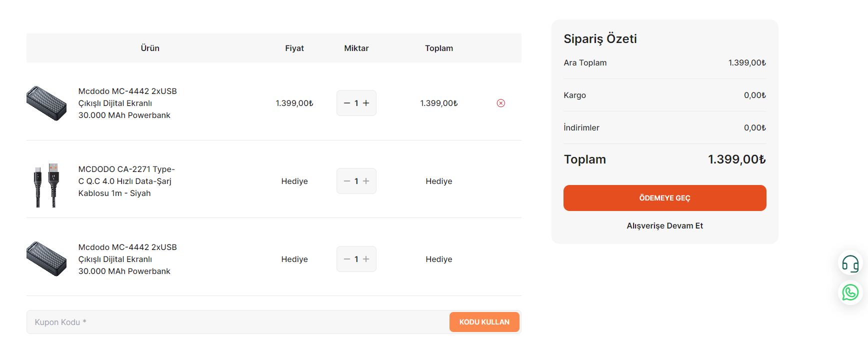Screen dimensions: 868x343
Task: Open the MCDODO CA-2271 cable product title
Action: coord(126,181)
